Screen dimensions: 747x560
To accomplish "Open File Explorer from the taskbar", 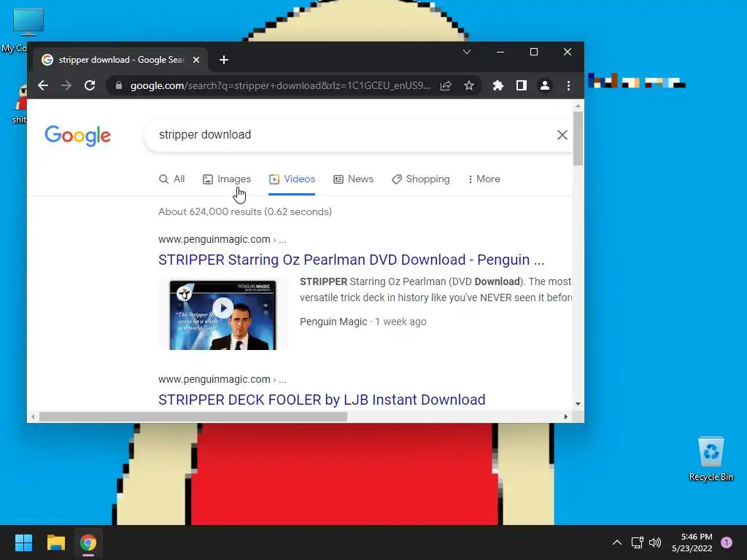I will coord(55,542).
